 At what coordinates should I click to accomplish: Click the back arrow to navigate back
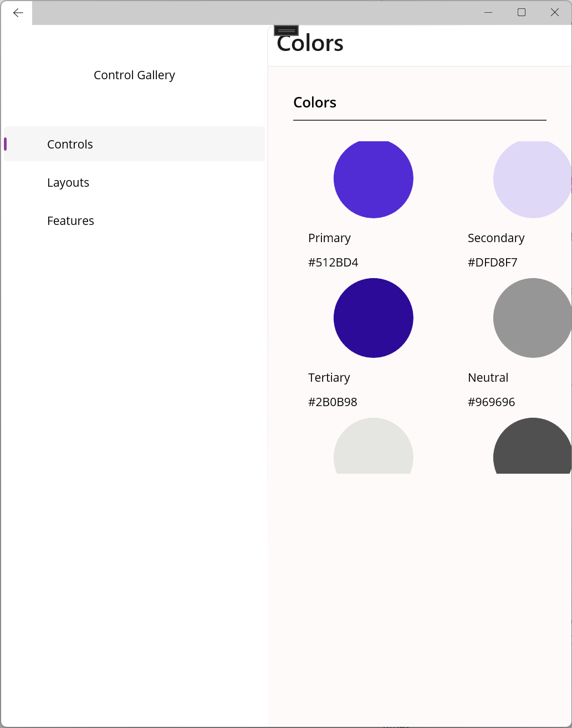click(17, 12)
